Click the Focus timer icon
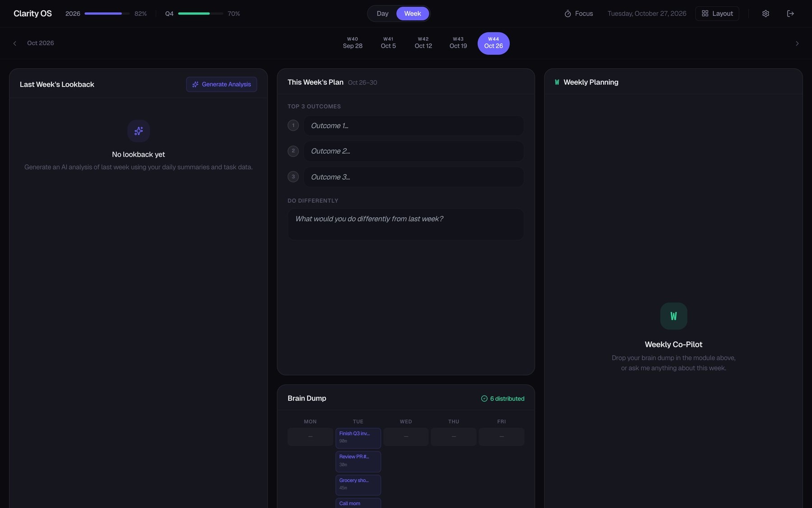This screenshot has height=508, width=812. [x=567, y=14]
